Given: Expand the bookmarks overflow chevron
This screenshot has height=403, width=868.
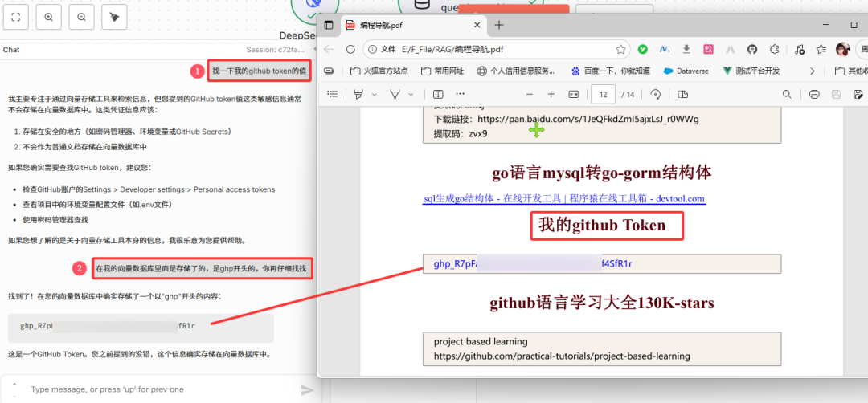Looking at the screenshot, I should [x=812, y=71].
